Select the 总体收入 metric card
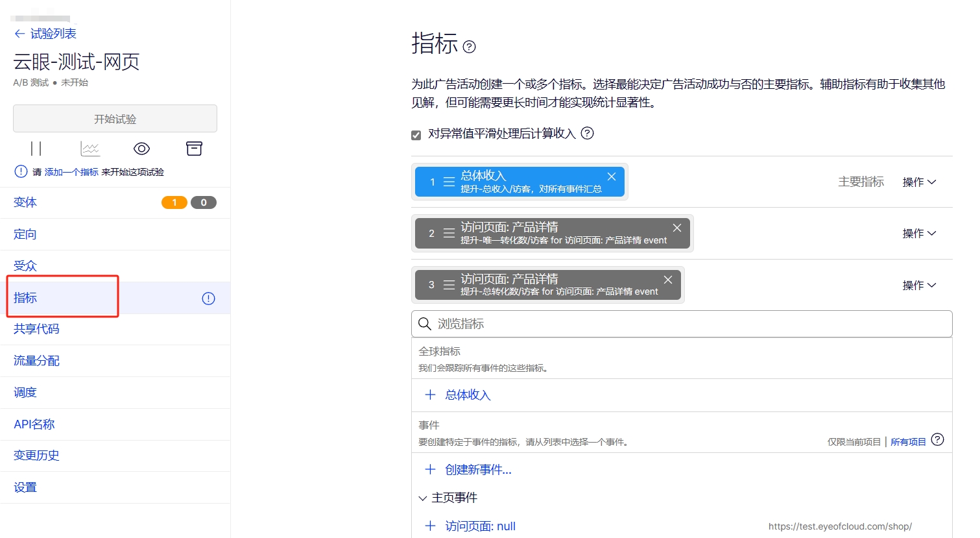The image size is (980, 538). (520, 182)
